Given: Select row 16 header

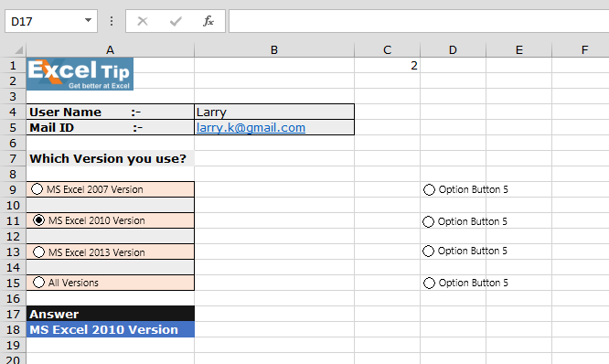Looking at the screenshot, I should pyautogui.click(x=13, y=298).
